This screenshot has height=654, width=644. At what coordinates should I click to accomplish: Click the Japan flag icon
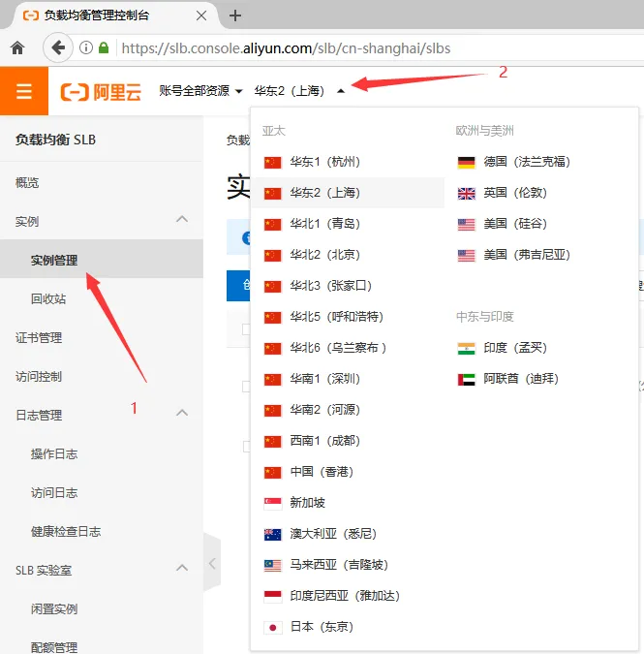tap(272, 627)
